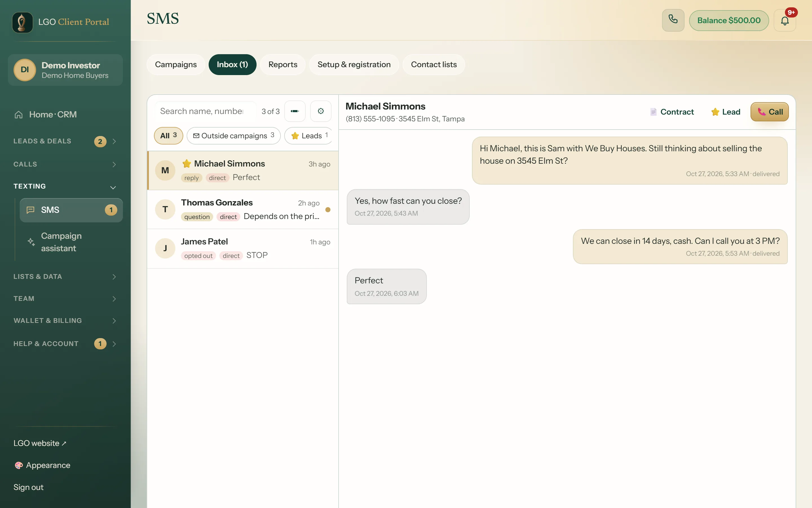Click the 9+ notification badge

pyautogui.click(x=791, y=12)
